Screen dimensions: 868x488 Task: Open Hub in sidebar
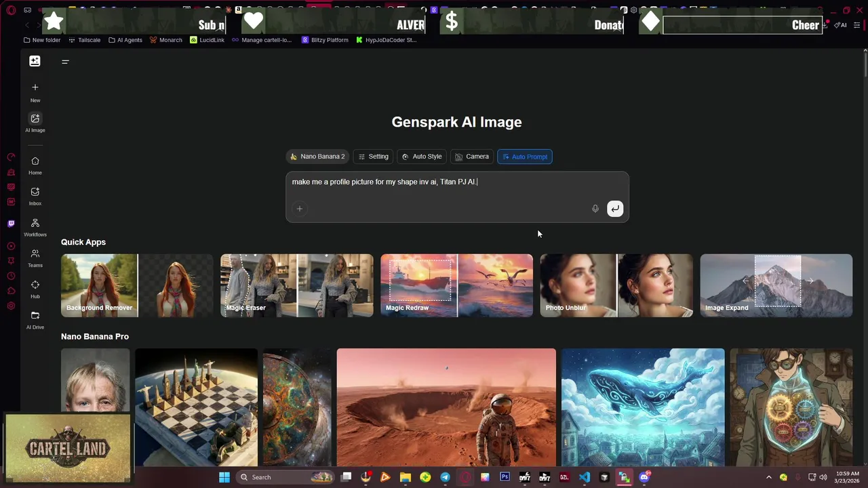(x=35, y=289)
